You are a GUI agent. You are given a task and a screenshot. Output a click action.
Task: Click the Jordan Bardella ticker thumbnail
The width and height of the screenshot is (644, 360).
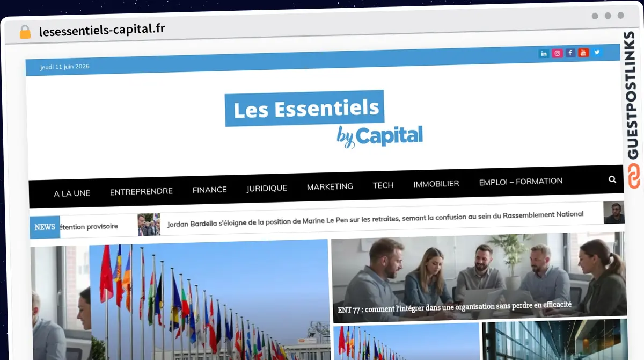[149, 225]
